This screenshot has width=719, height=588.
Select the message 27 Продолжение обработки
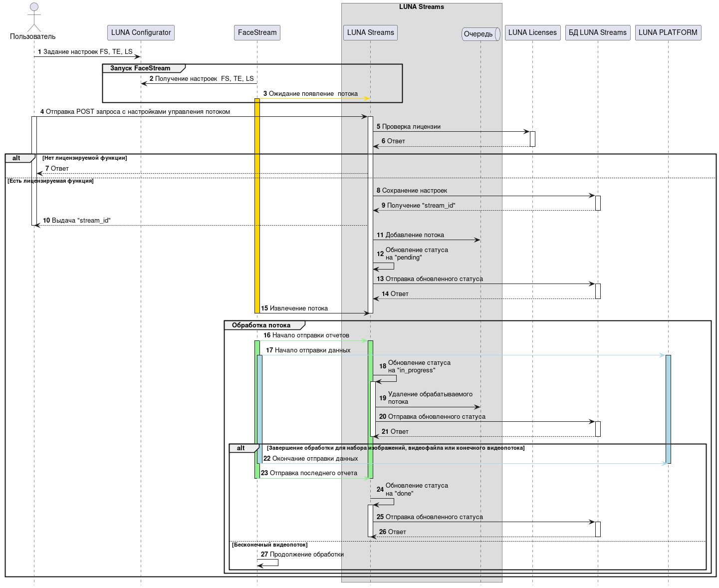tap(302, 555)
